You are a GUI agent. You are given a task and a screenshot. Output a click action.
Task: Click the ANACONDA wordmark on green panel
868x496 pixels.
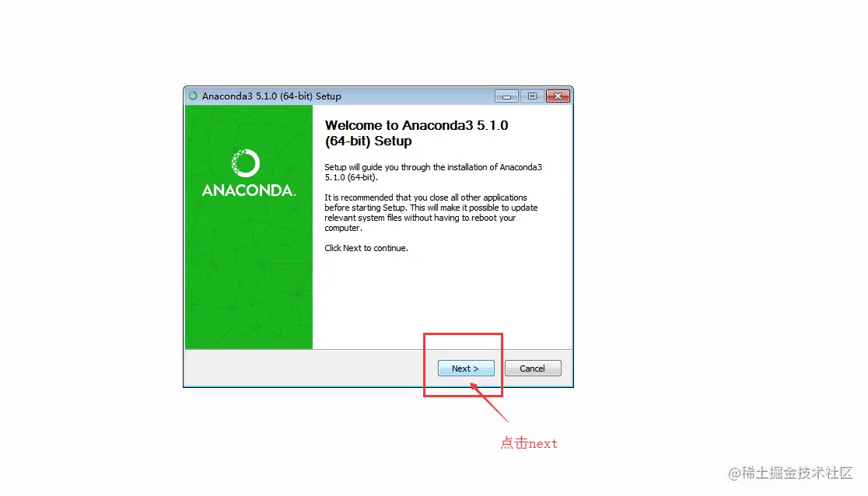(x=249, y=190)
